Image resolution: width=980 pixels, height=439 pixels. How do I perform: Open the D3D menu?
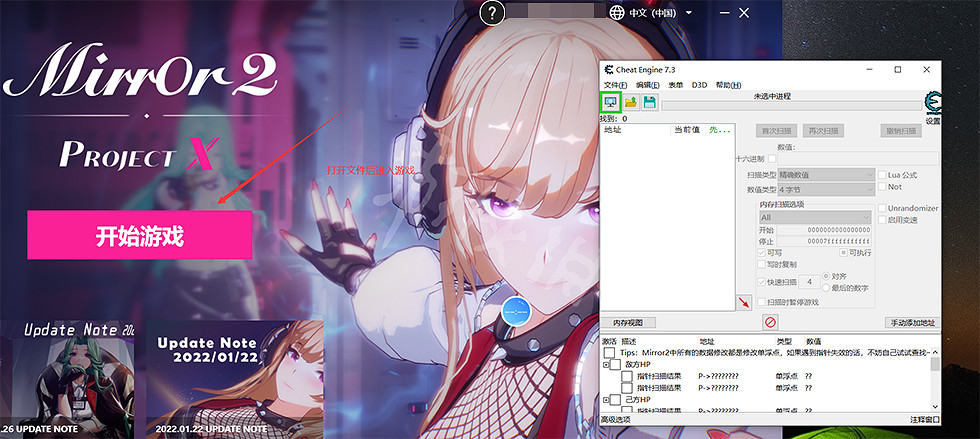(x=699, y=86)
